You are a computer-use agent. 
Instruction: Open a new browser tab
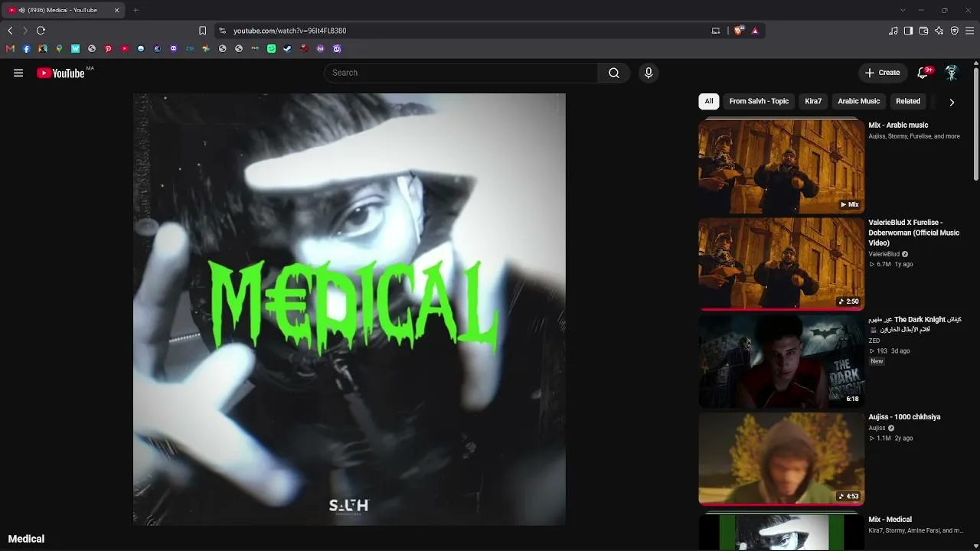(x=136, y=10)
